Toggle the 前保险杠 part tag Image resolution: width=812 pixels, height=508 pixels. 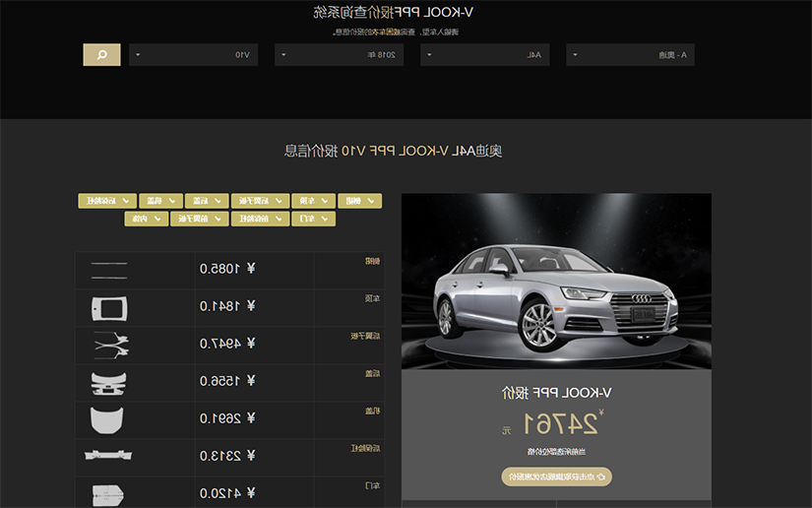261,219
